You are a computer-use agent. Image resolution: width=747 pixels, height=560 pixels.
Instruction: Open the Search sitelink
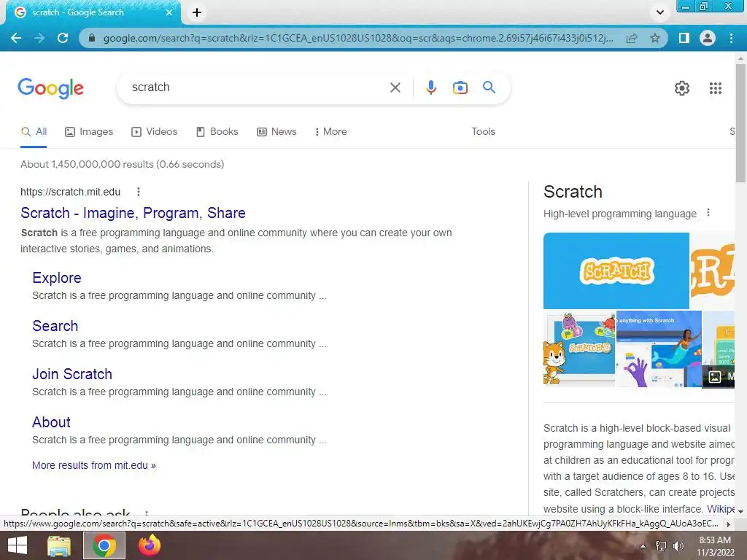[x=55, y=326]
